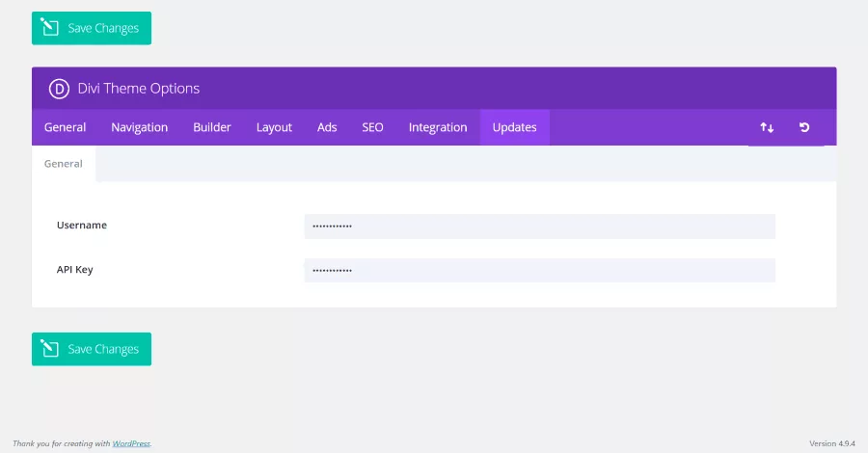Click the import/export arrows icon
This screenshot has width=868, height=453.
coord(767,128)
